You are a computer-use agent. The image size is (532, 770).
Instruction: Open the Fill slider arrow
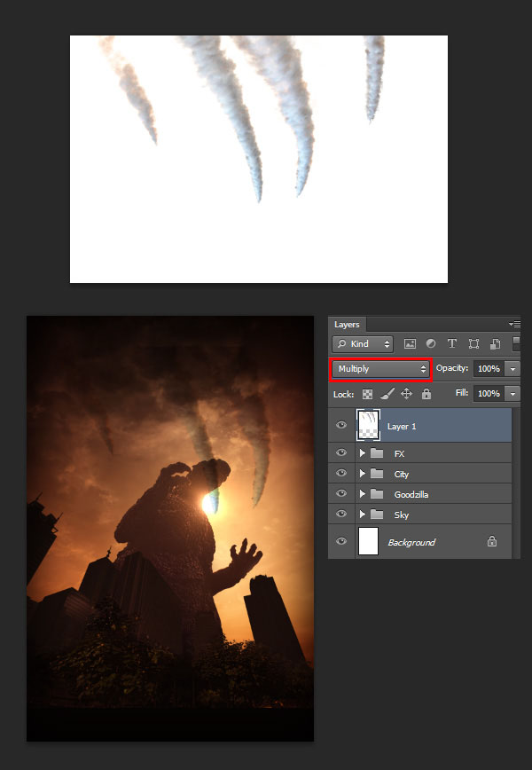coord(512,393)
